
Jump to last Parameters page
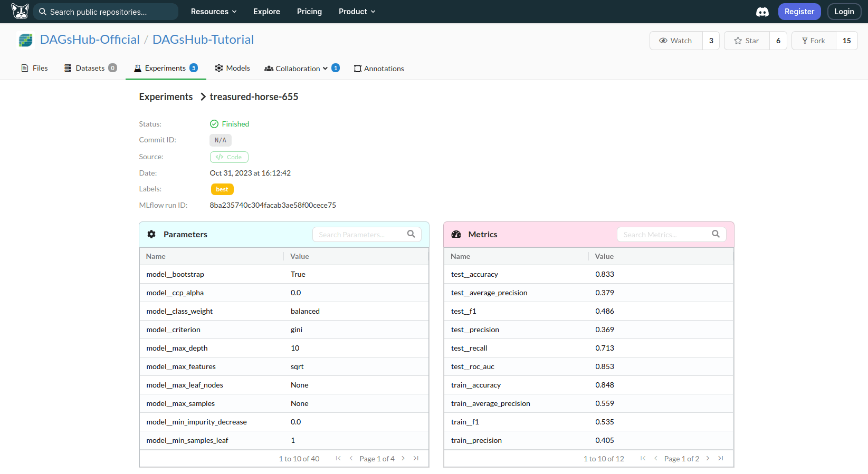coord(416,458)
